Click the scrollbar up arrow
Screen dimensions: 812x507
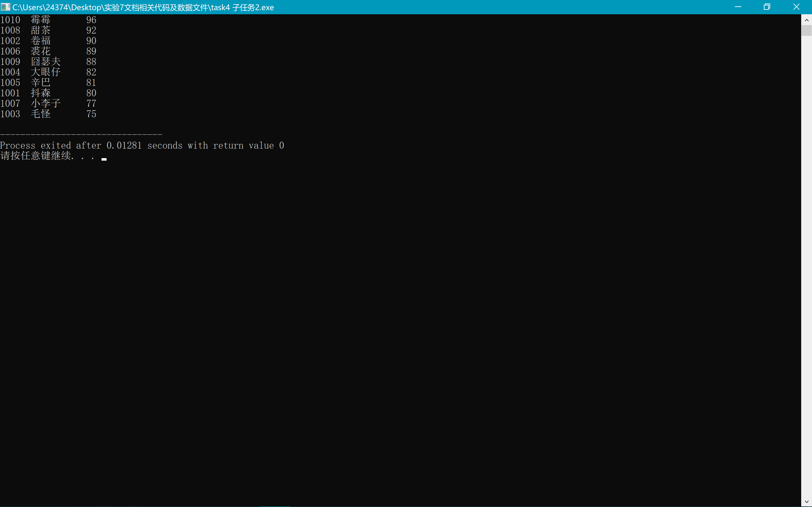pyautogui.click(x=807, y=20)
